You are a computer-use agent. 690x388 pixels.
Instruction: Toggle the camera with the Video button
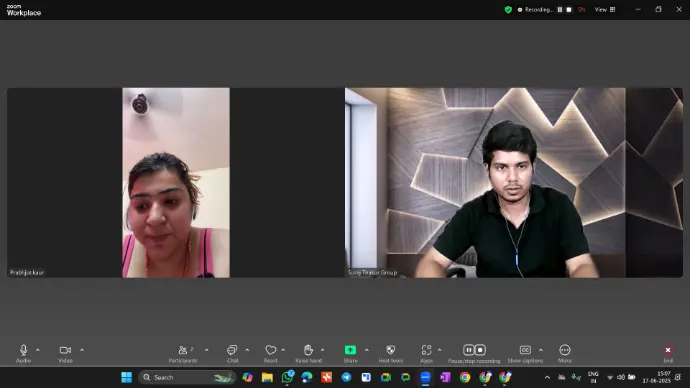point(65,354)
